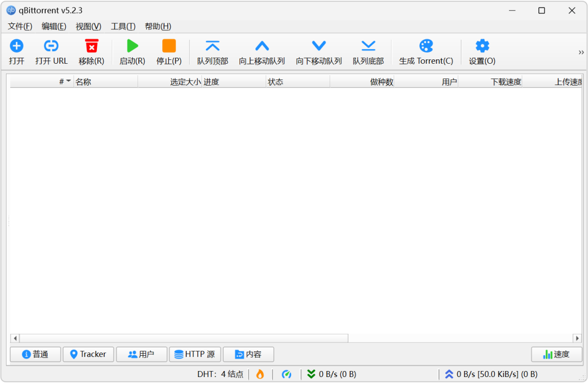
Task: Click the horizontal scrollbar left arrow
Action: coord(15,338)
